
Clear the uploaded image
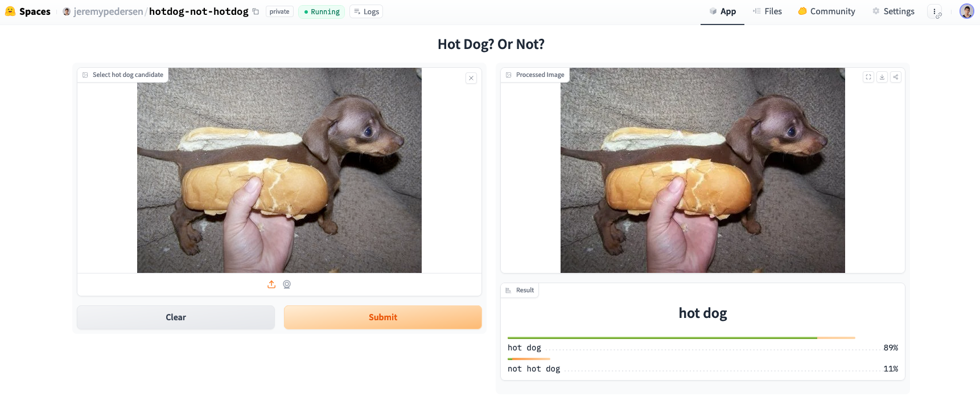pyautogui.click(x=175, y=317)
